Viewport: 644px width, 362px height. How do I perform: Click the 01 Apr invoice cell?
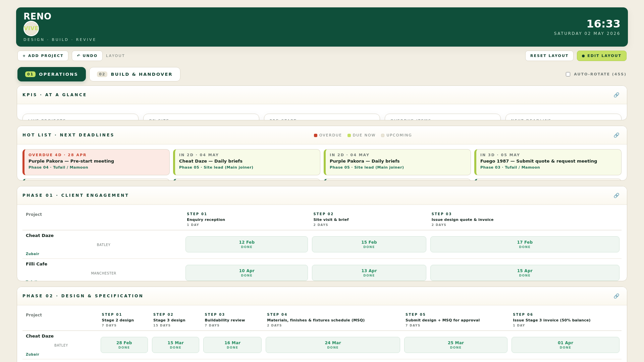point(566,345)
